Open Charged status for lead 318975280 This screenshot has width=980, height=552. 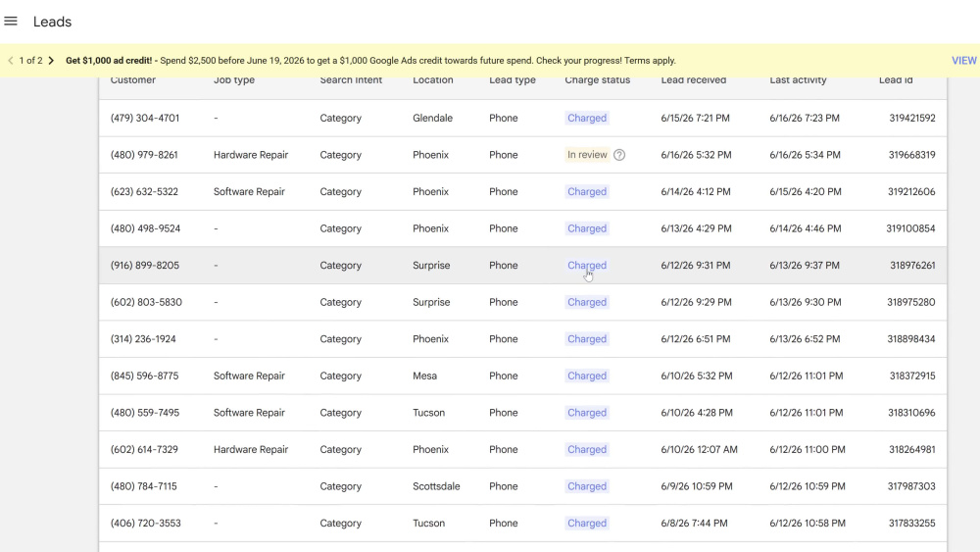(x=587, y=303)
